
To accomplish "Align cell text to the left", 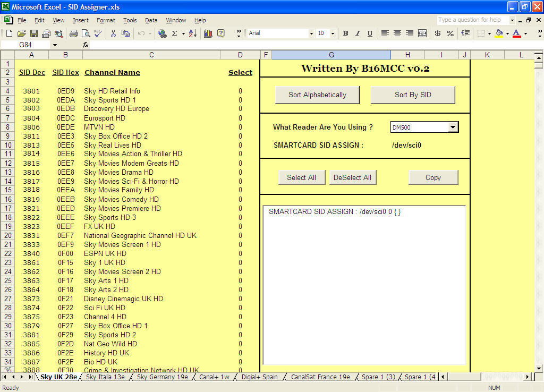I will [385, 33].
